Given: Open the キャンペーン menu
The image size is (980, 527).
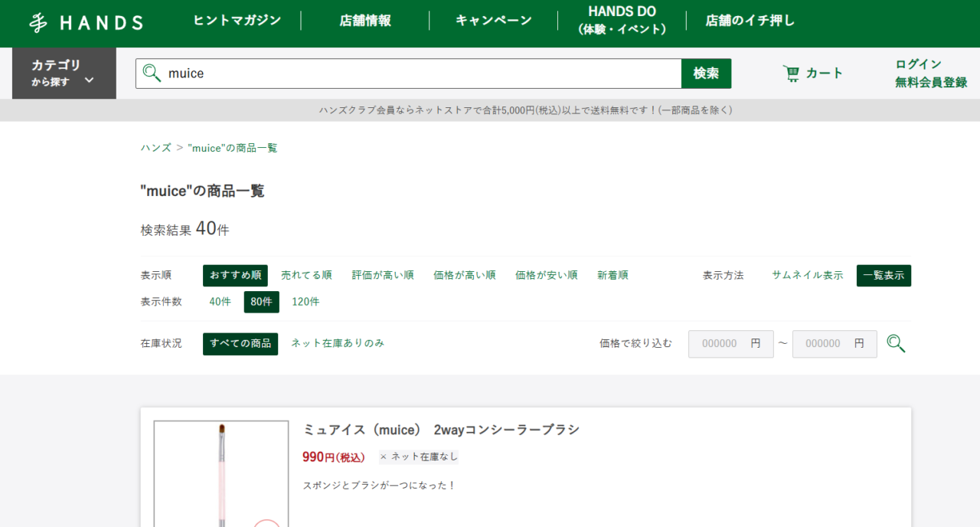Looking at the screenshot, I should click(x=494, y=21).
